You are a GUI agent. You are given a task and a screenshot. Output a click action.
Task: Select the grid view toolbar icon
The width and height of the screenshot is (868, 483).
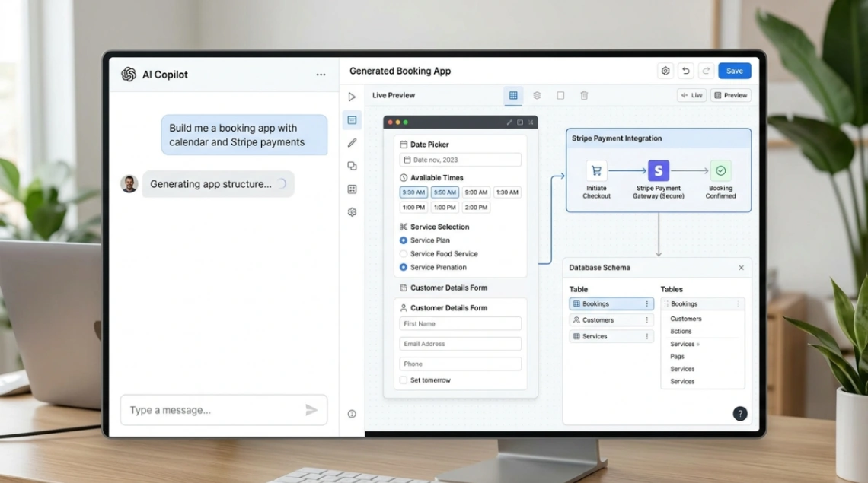(513, 95)
